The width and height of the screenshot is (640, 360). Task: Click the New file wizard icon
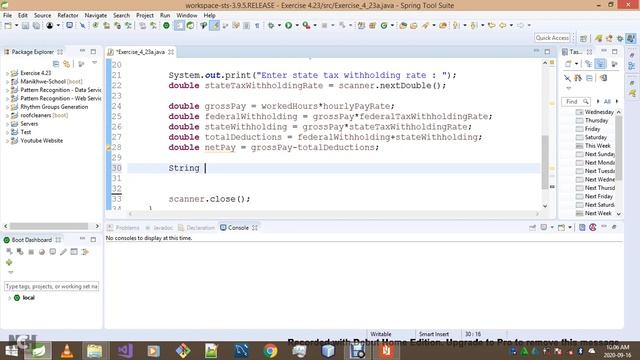(x=8, y=26)
